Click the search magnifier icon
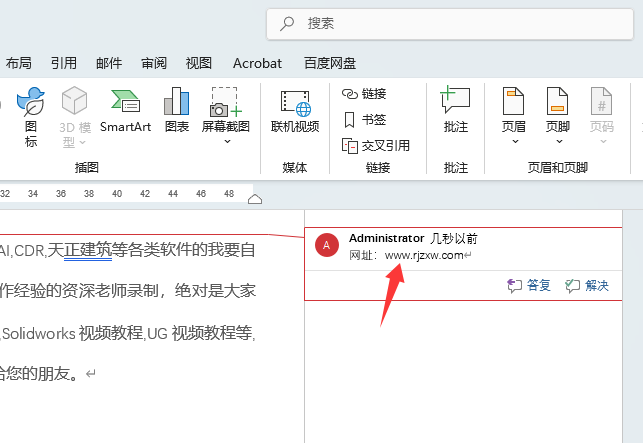643x443 pixels. 287,23
